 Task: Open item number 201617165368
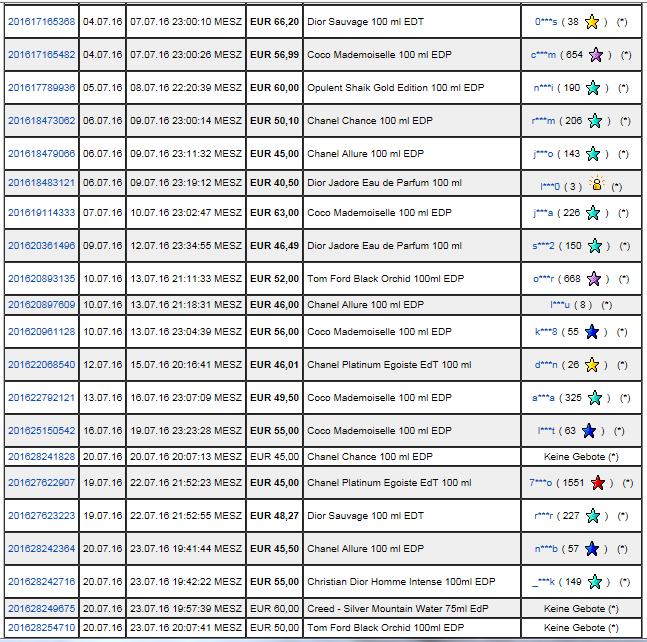[42, 21]
